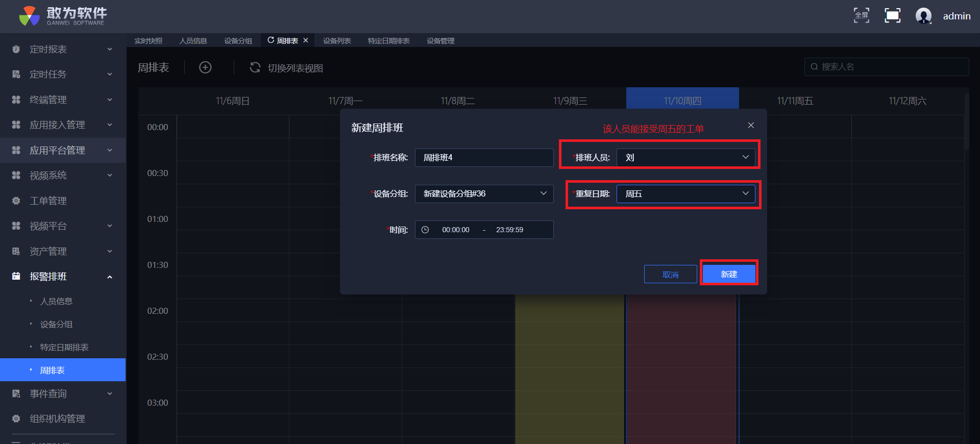Click the 视频系统 sidebar icon

tap(16, 175)
